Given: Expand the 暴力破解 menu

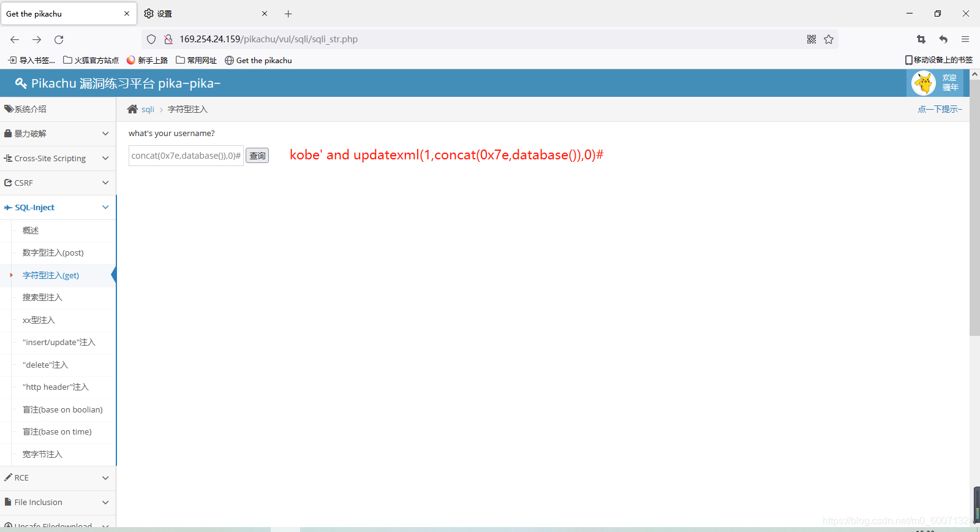Looking at the screenshot, I should point(58,134).
